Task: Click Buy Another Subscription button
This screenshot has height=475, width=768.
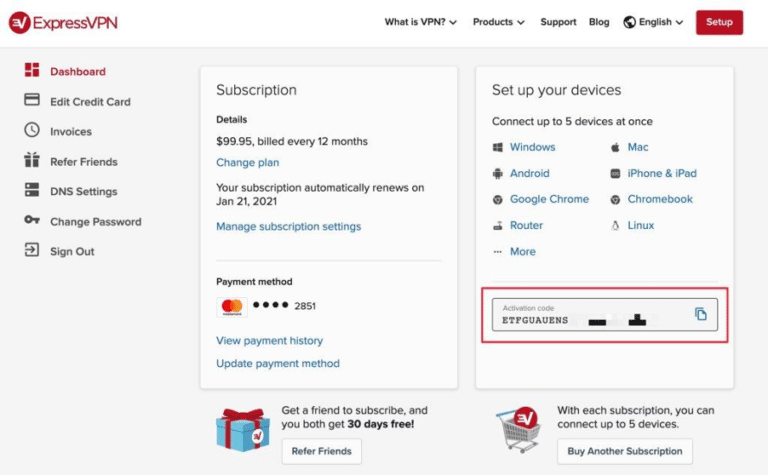Action: (625, 451)
